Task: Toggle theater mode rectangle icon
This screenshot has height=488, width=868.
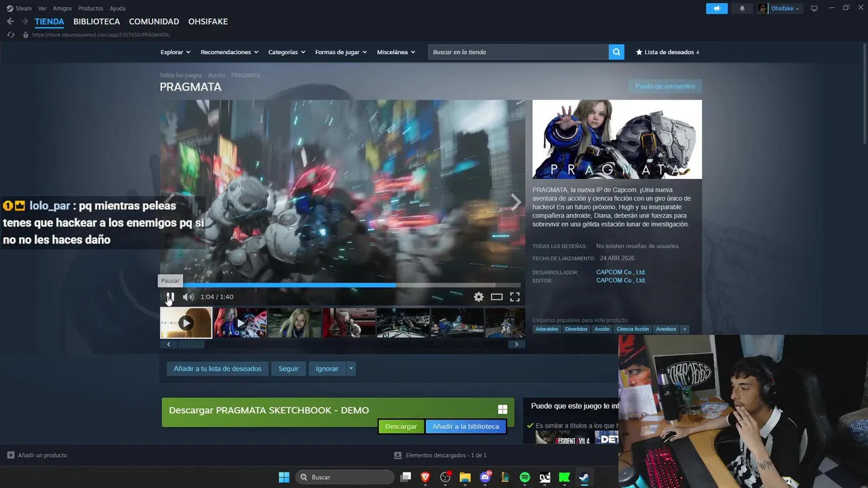Action: point(497,297)
